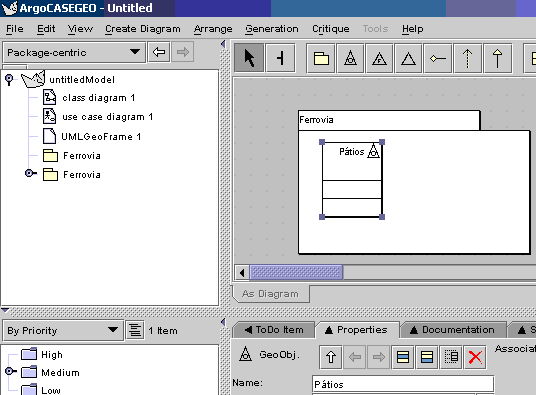
Task: Select the Ferrovia package tab in the diagram
Action: pos(389,120)
